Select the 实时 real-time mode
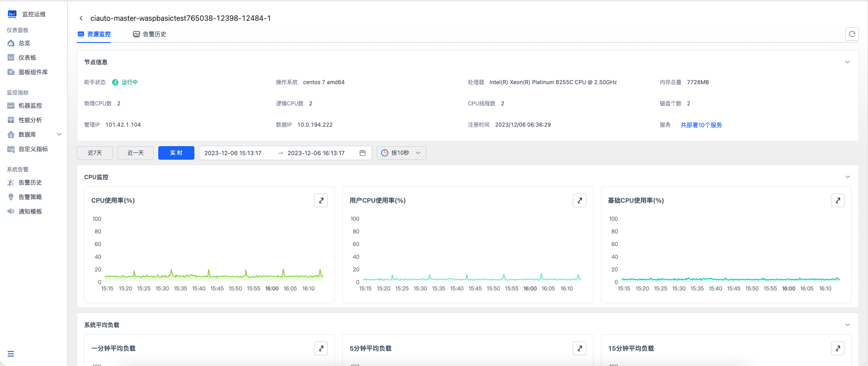The width and height of the screenshot is (868, 366). (176, 153)
